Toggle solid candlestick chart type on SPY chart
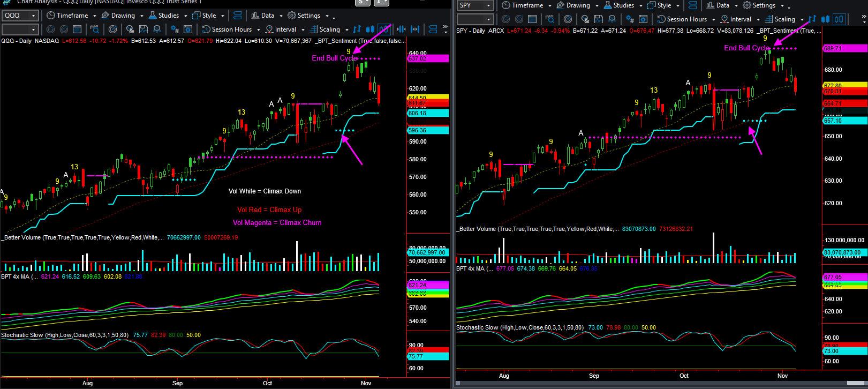This screenshot has width=868, height=389. click(x=825, y=19)
